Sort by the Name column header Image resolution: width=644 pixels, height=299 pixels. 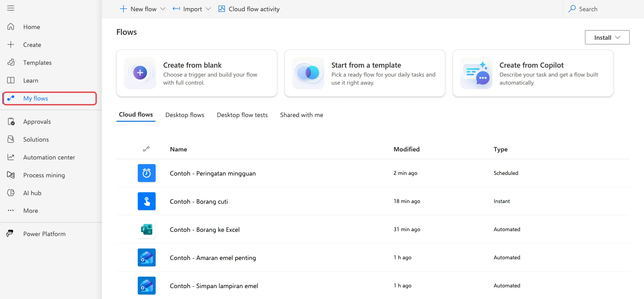point(178,149)
